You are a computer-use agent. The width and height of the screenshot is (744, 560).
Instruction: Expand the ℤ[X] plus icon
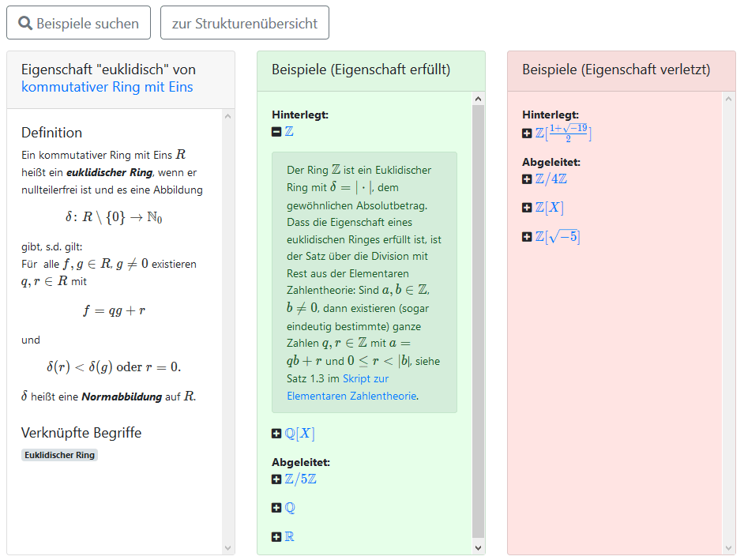[527, 208]
